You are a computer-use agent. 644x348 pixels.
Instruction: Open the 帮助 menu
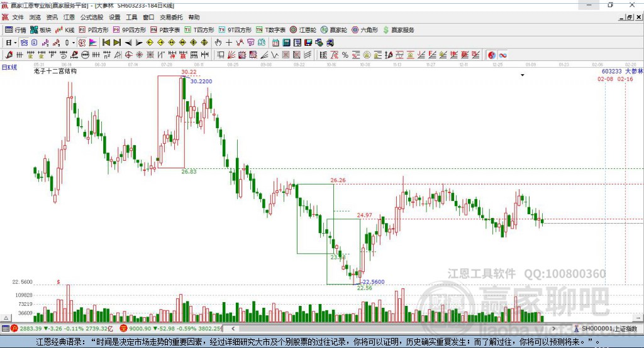click(194, 17)
